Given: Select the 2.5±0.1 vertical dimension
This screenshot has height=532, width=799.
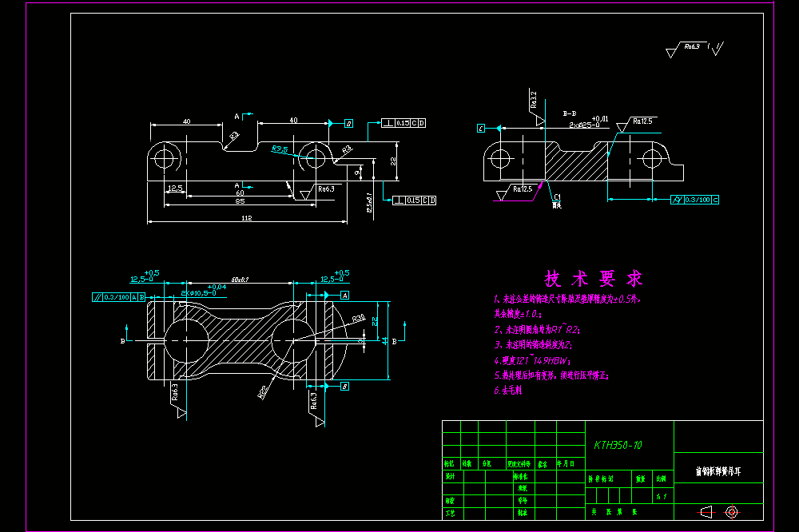Looking at the screenshot, I should click(369, 202).
